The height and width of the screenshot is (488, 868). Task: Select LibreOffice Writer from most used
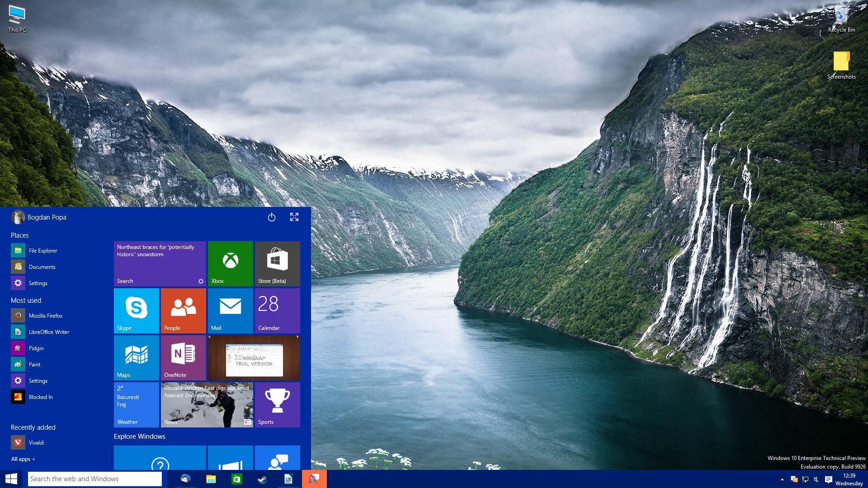[49, 332]
